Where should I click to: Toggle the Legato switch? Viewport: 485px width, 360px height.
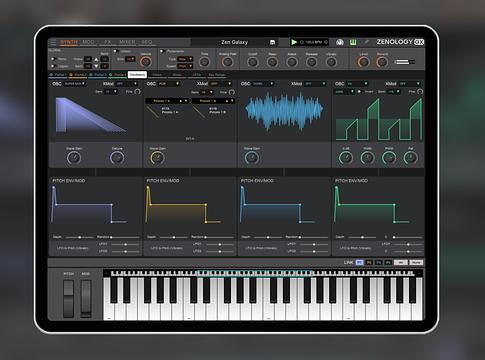53,66
